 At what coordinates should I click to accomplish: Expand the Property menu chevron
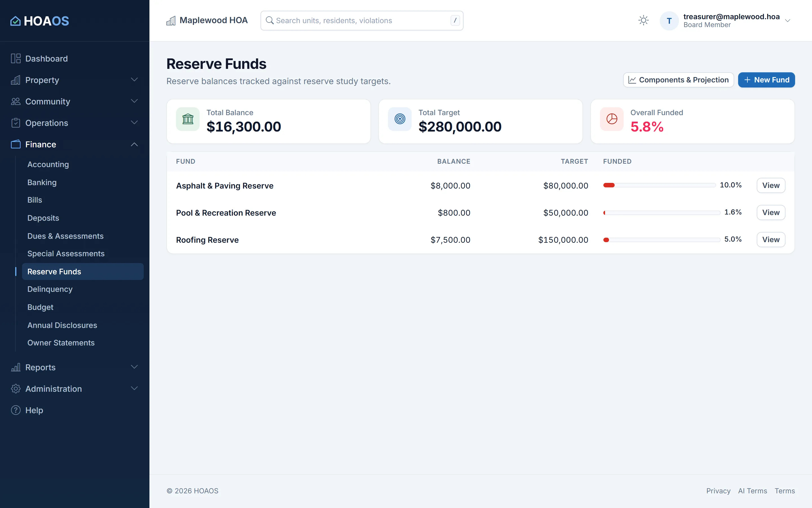134,80
